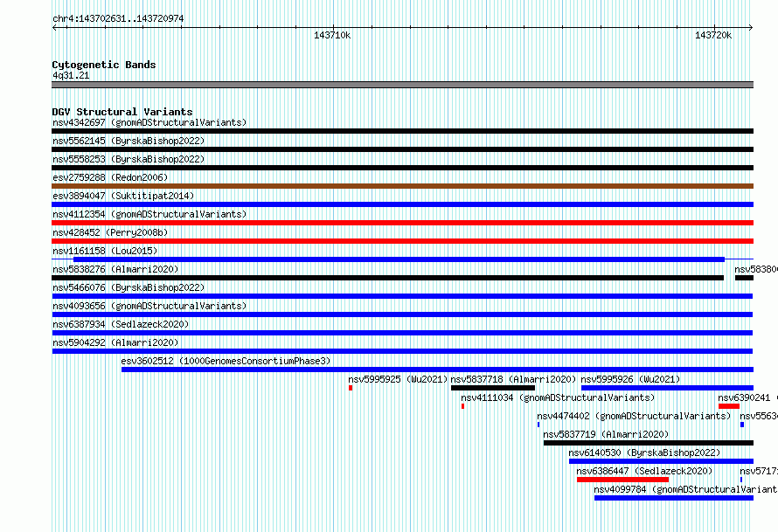Viewport: 778px width, 532px height.
Task: Open variant nsv5838276 (Almarri2020)
Action: tap(388, 278)
